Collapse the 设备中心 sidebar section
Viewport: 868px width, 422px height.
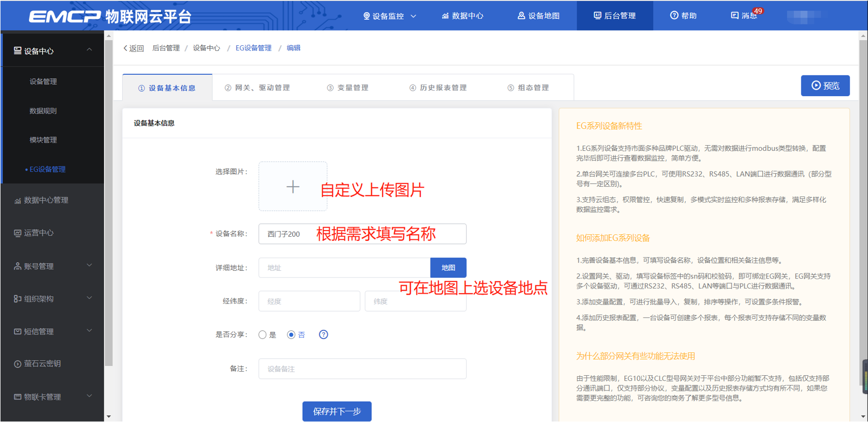point(90,50)
